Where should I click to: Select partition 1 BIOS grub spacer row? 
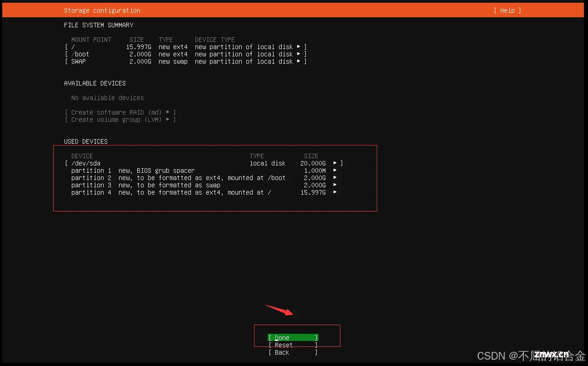coord(204,170)
